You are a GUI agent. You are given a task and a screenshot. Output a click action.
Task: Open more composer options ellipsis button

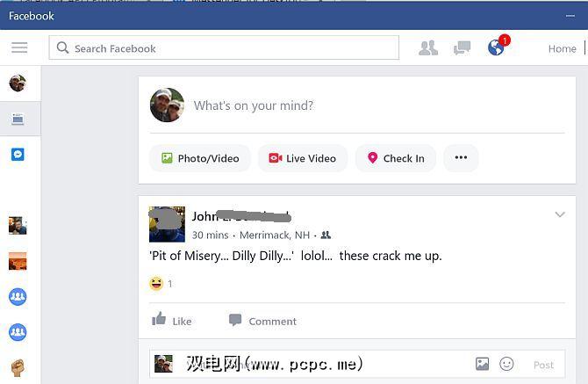coord(461,157)
